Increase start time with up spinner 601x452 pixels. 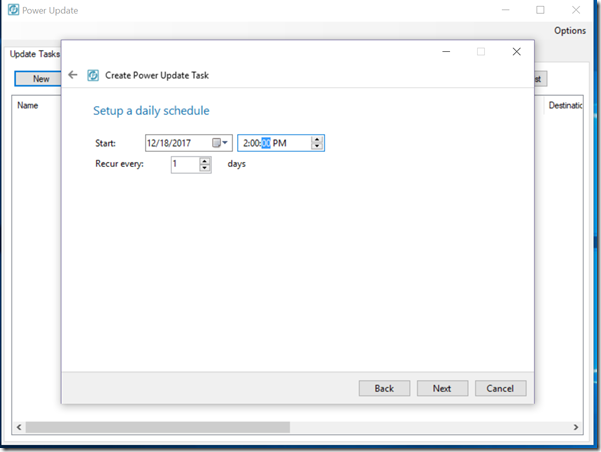[x=317, y=140]
